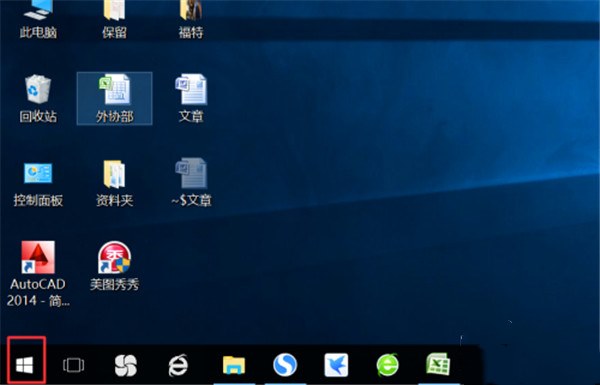
Task: Open Excel from the taskbar
Action: click(x=438, y=364)
